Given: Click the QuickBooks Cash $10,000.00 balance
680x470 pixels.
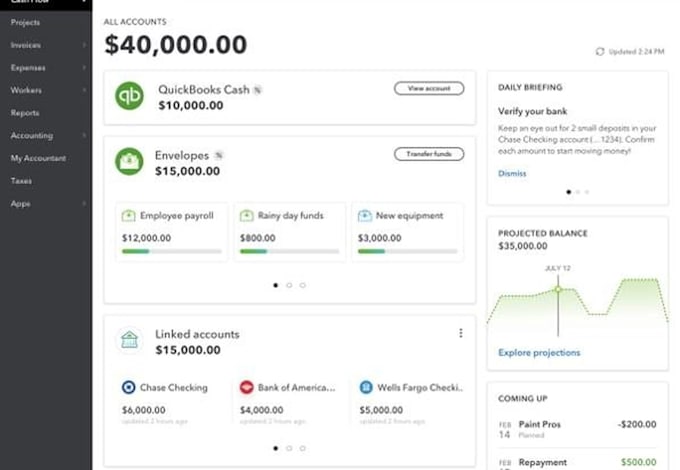Looking at the screenshot, I should click(x=191, y=105).
